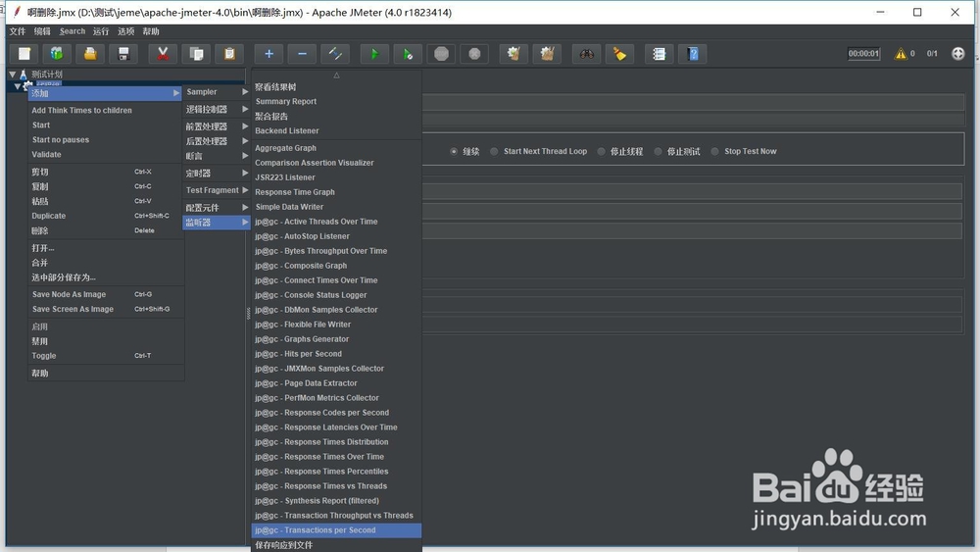Click the Cut scissors icon
Image resolution: width=980 pixels, height=552 pixels.
coord(163,54)
